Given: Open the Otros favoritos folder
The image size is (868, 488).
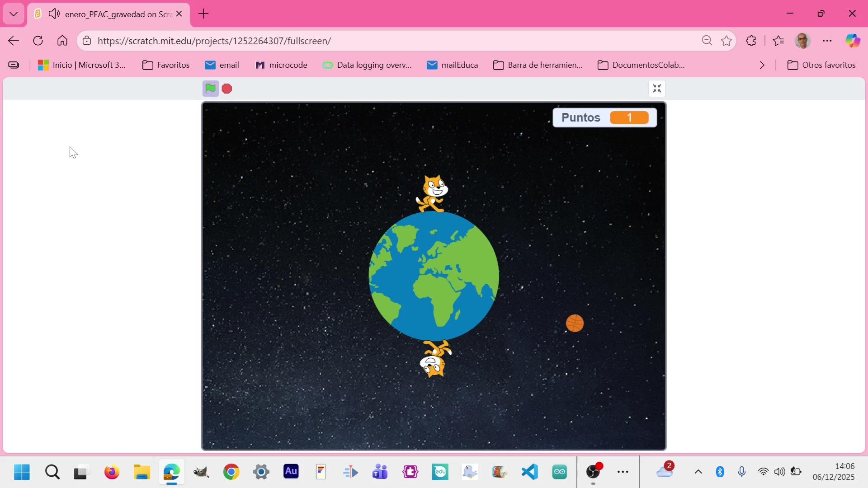Looking at the screenshot, I should (x=821, y=65).
